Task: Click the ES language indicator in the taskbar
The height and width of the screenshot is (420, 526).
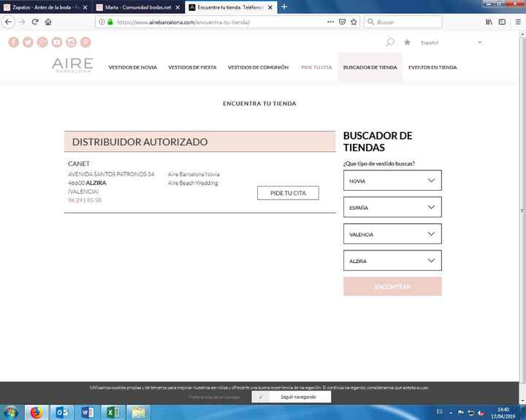Action: (x=440, y=412)
